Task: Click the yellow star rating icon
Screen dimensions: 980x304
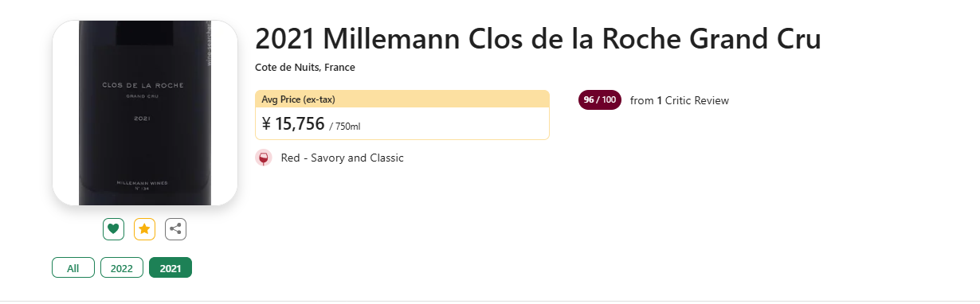Action: click(144, 229)
